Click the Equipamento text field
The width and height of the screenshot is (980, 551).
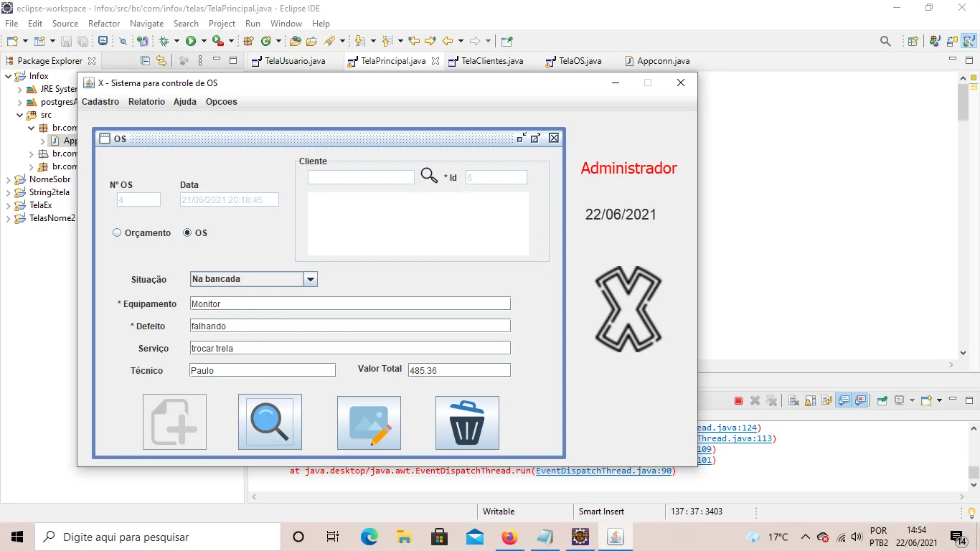click(x=350, y=303)
